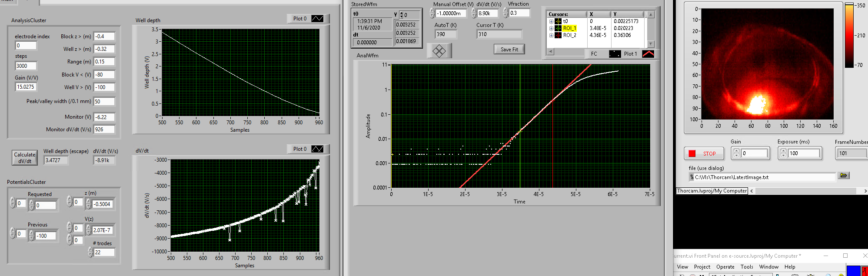Screen dimensions: 868x276
Task: Expand the ROI_2 cursor entry
Action: [551, 35]
